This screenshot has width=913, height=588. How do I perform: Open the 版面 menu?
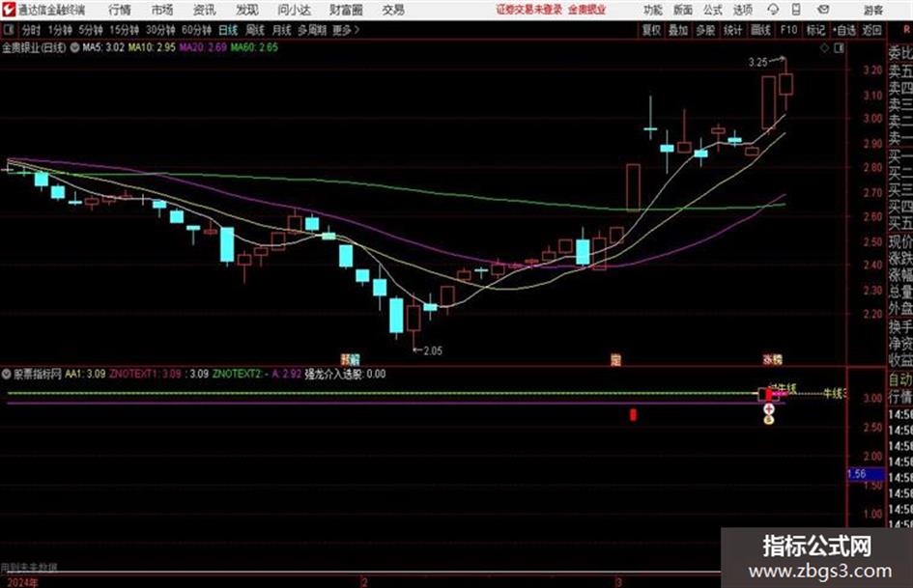(x=683, y=10)
